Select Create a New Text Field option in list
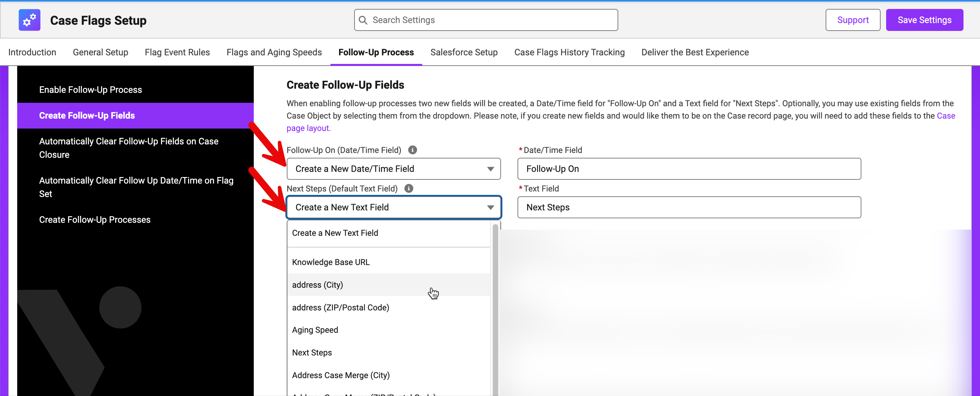The height and width of the screenshot is (396, 980). click(389, 233)
